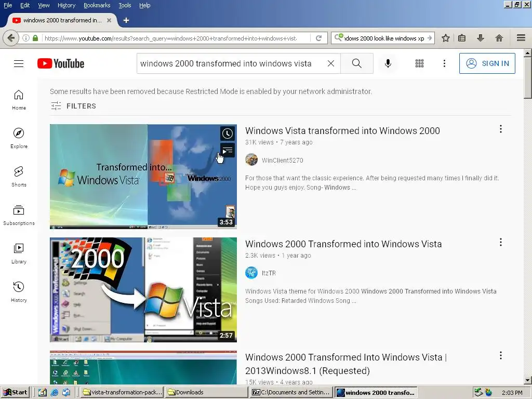Open Windows 2000 Transformed into Windows Vista title
This screenshot has height=399, width=532.
coord(343,244)
